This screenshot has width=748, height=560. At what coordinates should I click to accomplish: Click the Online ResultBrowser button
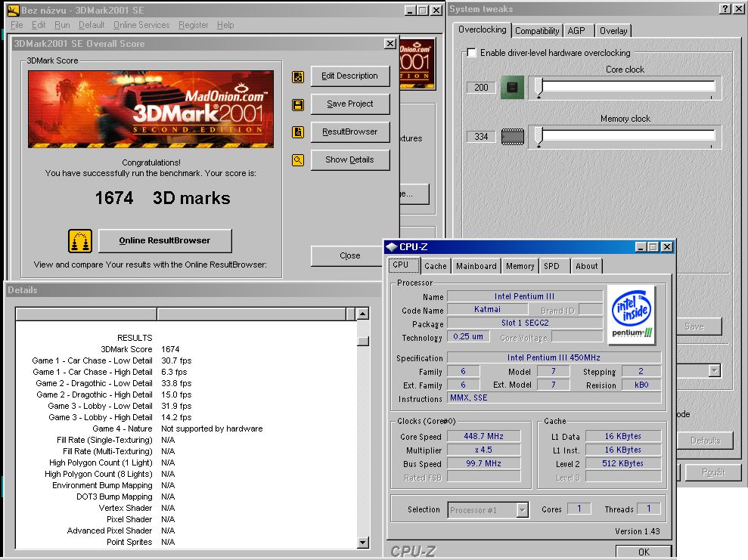(165, 240)
